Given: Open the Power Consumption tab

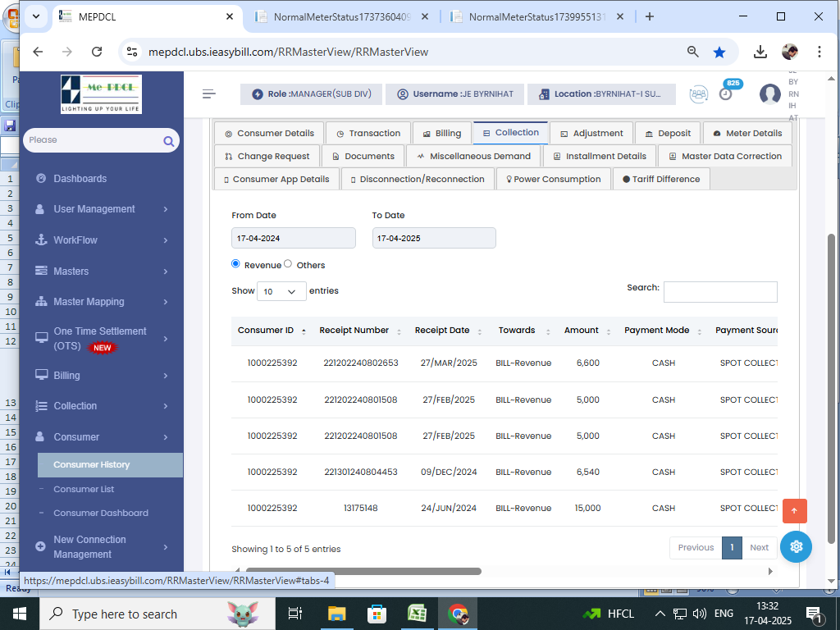Looking at the screenshot, I should click(553, 180).
